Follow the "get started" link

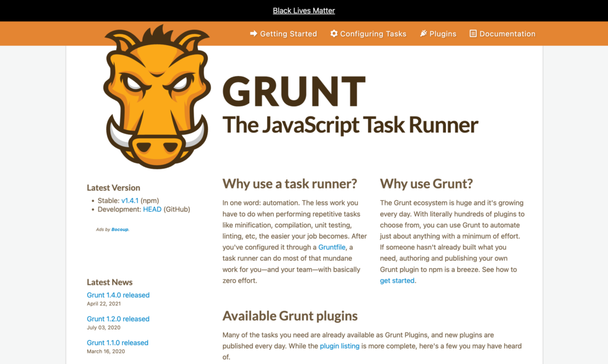point(397,281)
